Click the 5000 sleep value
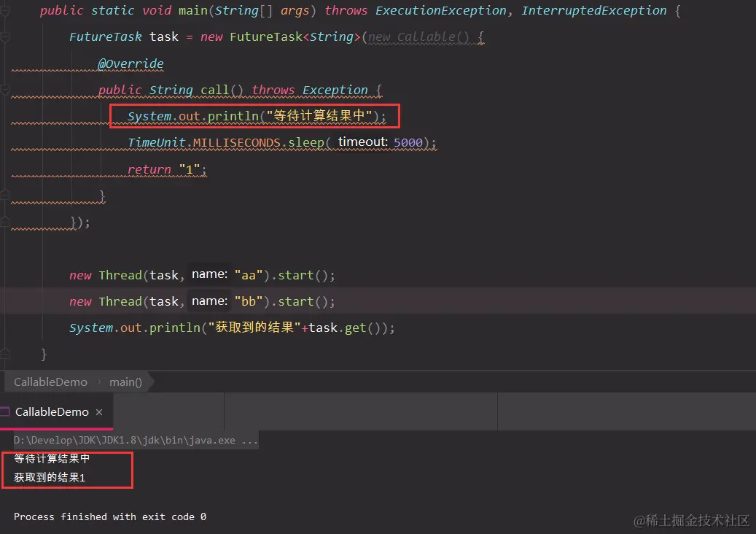 coord(408,142)
